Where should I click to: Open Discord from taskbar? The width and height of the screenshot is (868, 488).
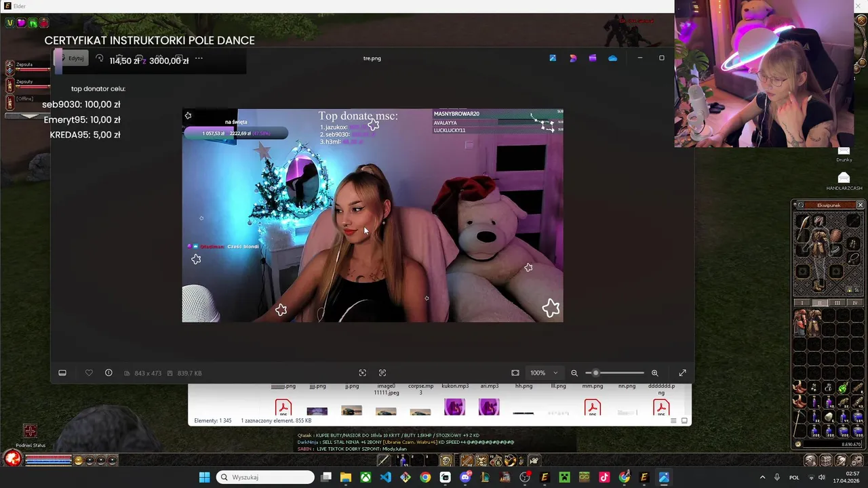pos(465,477)
